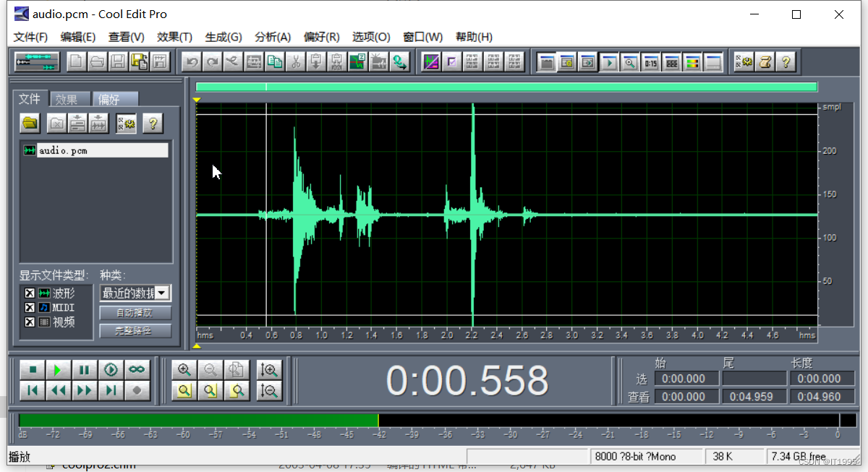Switch to spectral view with colorful toolbar icon
Screen dimensions: 868x472
[x=431, y=61]
